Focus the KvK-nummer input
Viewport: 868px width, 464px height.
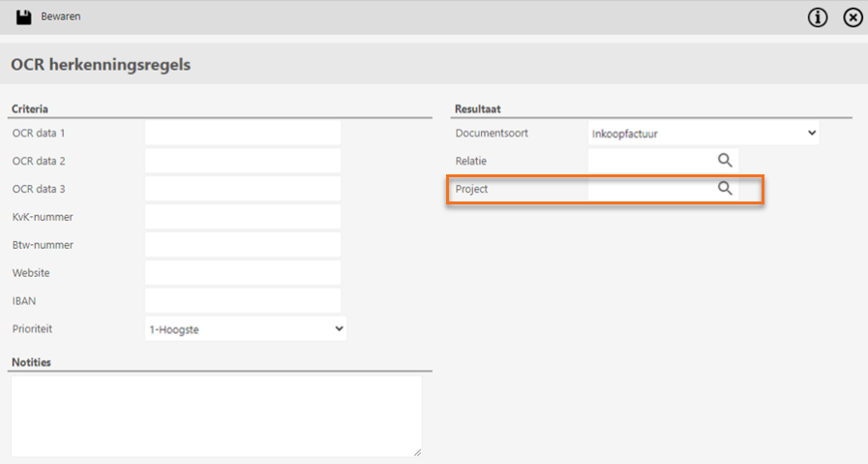(x=243, y=217)
